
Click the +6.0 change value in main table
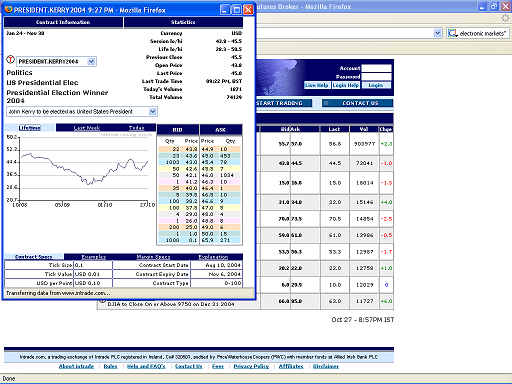pyautogui.click(x=386, y=301)
